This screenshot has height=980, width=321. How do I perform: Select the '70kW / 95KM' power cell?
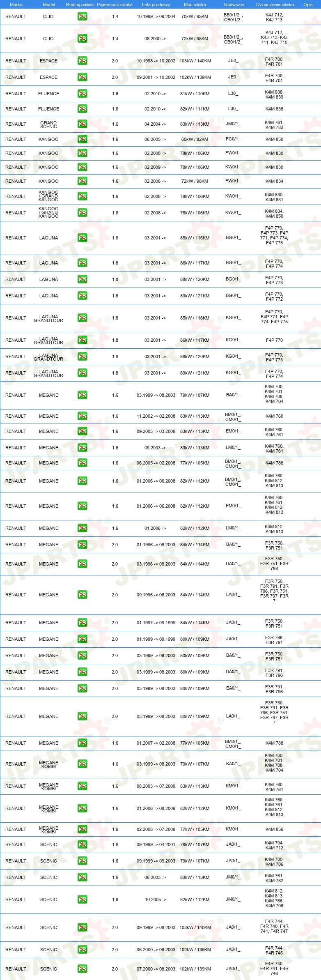195,17
